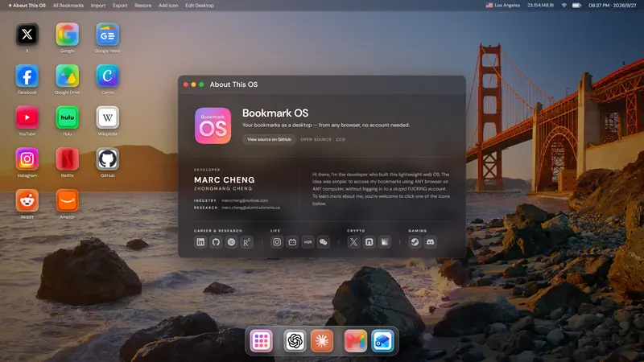Select Edit Desktop in the menu bar

200,6
